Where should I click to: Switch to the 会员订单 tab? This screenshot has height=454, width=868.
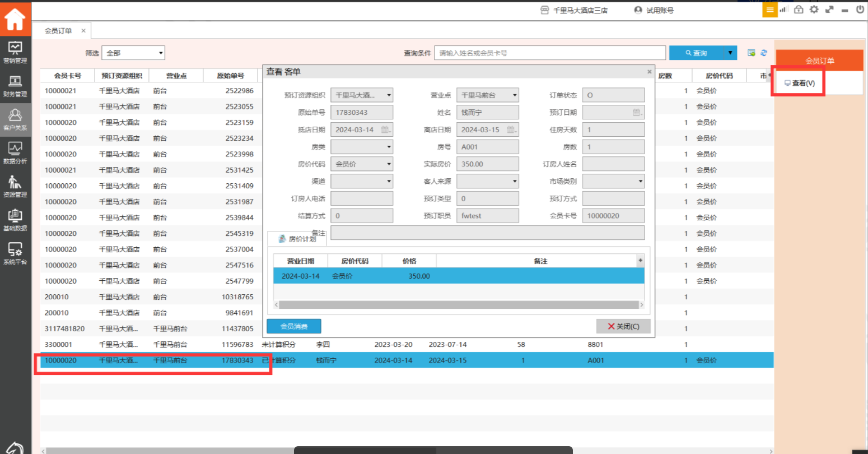[x=58, y=31]
